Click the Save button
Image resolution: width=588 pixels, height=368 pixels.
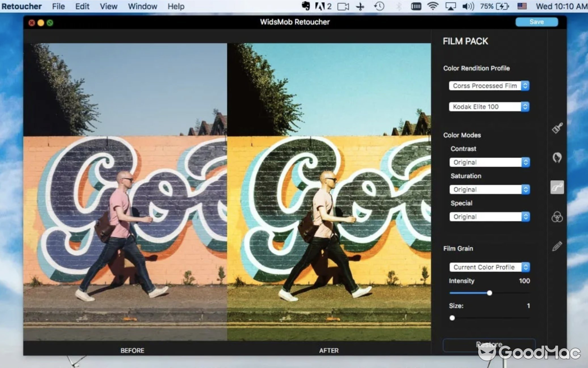point(536,22)
